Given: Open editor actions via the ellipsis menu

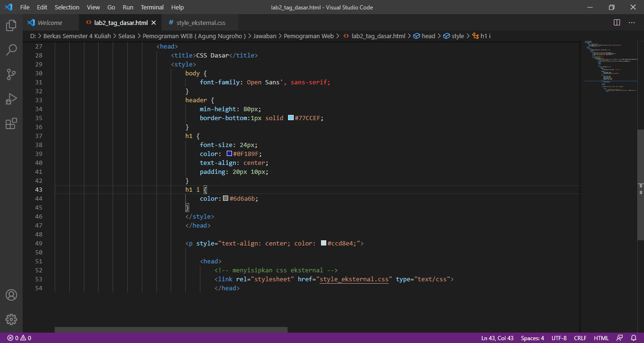Looking at the screenshot, I should [x=632, y=22].
